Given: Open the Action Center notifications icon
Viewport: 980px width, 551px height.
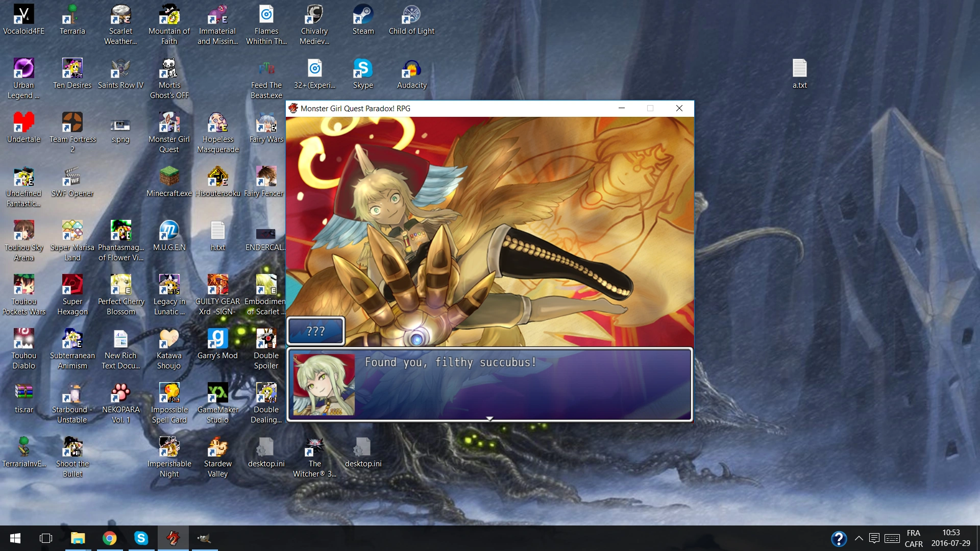Looking at the screenshot, I should click(x=874, y=538).
